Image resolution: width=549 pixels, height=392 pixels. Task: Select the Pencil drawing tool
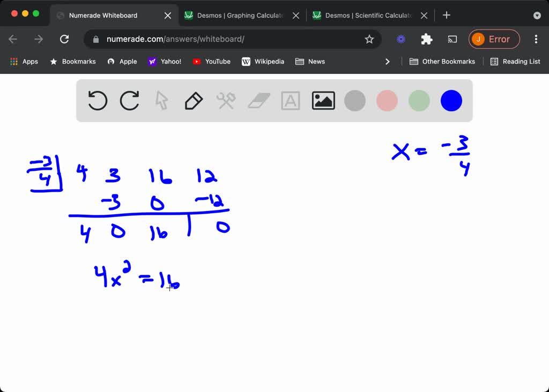coord(194,100)
